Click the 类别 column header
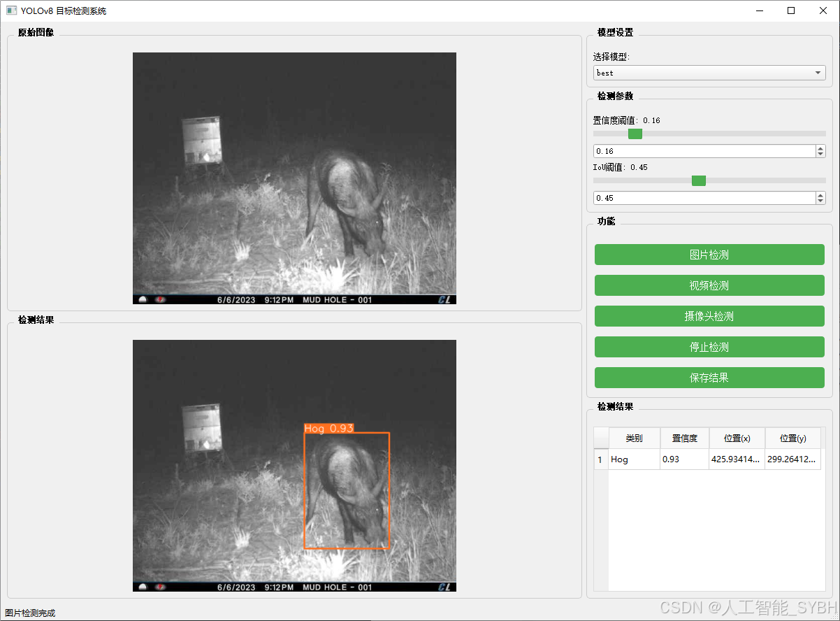 [634, 438]
